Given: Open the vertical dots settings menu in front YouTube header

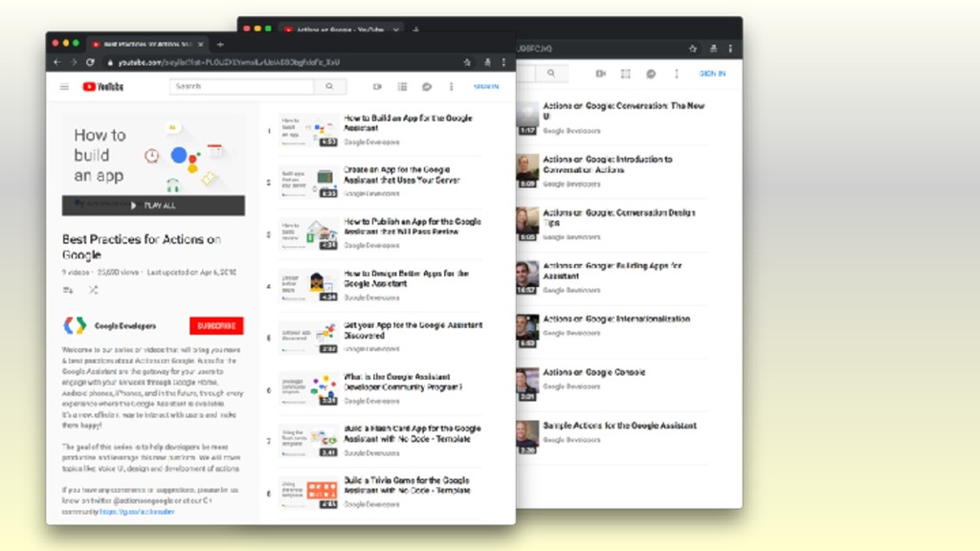Looking at the screenshot, I should (452, 87).
